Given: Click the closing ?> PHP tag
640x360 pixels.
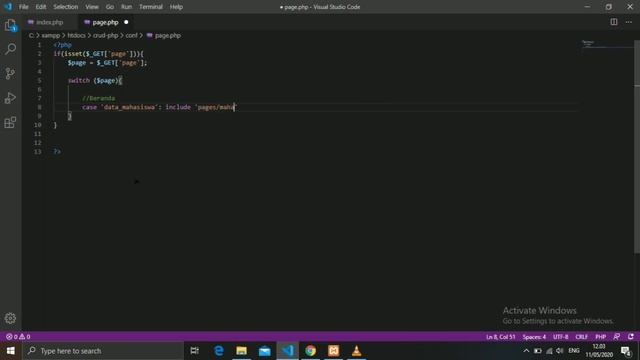Looking at the screenshot, I should [57, 151].
